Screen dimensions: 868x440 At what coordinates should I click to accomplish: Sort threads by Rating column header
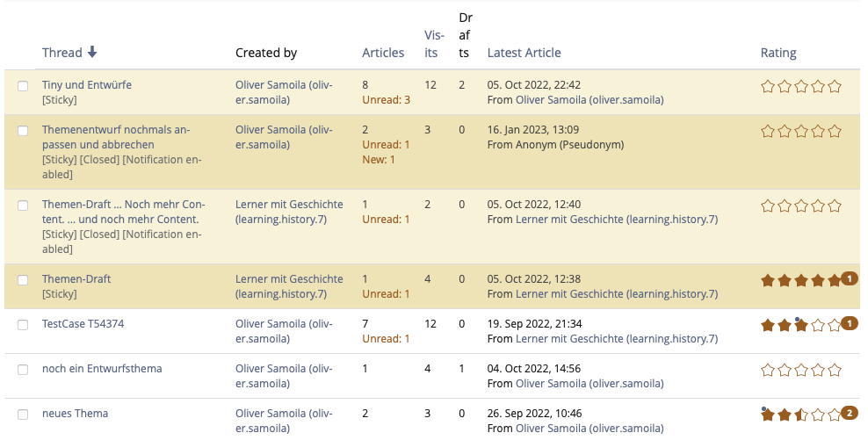[778, 53]
